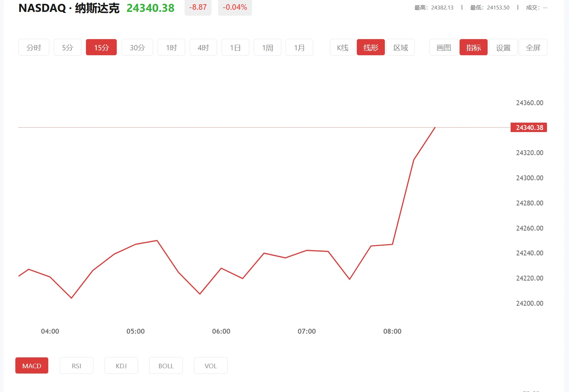Open the 设置 chart settings

pyautogui.click(x=503, y=47)
